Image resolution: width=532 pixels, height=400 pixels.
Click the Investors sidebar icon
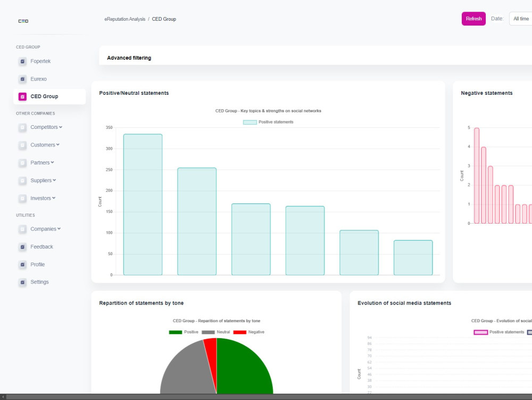pos(22,198)
